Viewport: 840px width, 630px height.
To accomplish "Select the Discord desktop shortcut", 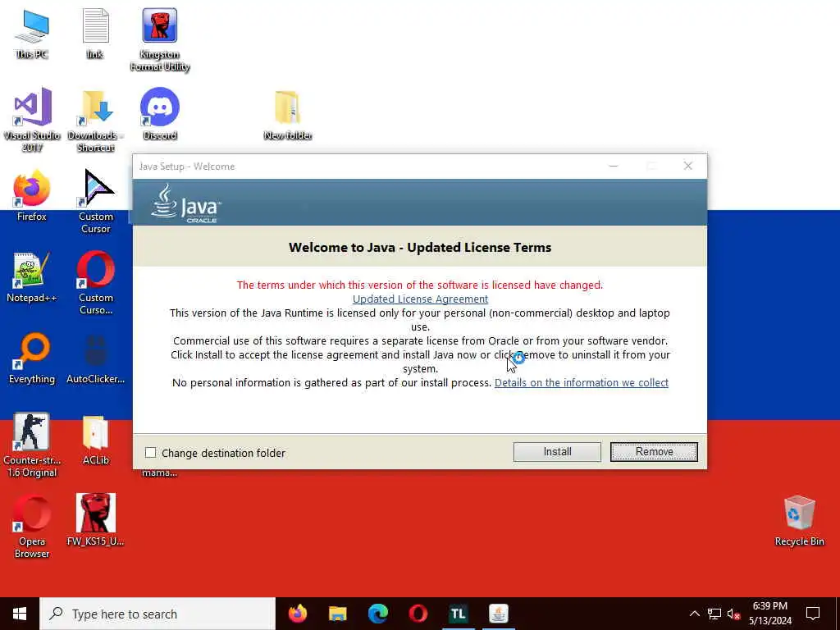I will 160,113.
